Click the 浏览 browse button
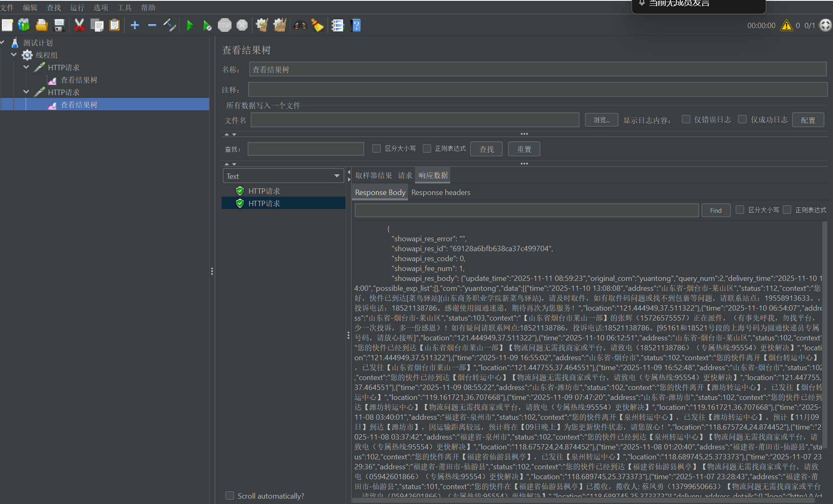The height and width of the screenshot is (504, 833). [x=601, y=120]
